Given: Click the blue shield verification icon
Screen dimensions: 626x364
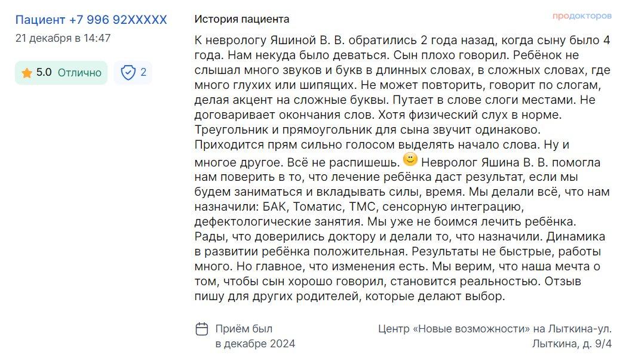Looking at the screenshot, I should [128, 73].
